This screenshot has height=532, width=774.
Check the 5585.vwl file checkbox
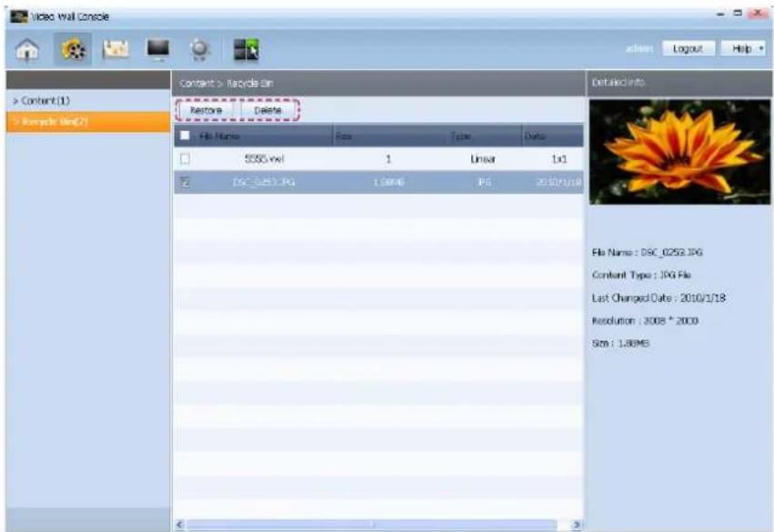[x=186, y=159]
